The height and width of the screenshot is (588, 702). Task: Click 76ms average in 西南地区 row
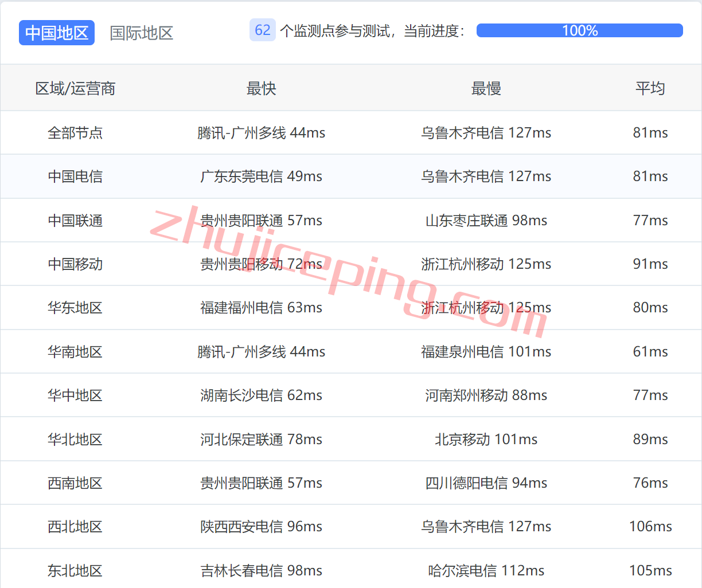[650, 483]
